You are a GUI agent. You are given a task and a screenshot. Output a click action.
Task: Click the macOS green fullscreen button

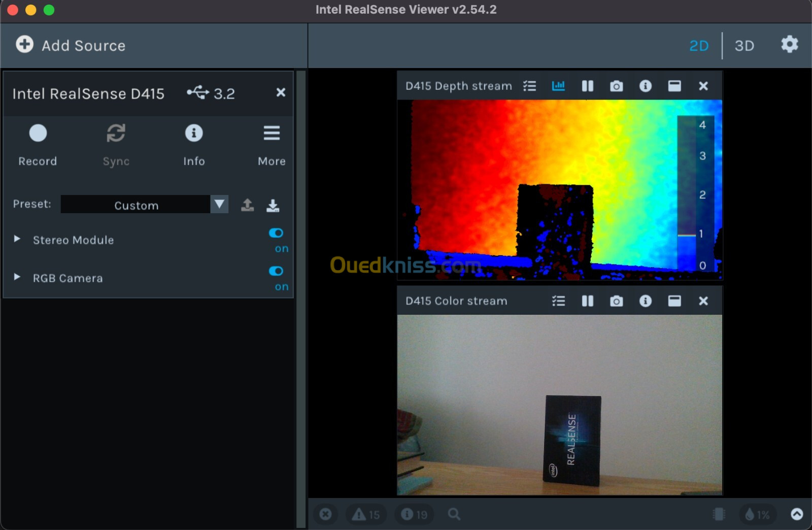tap(49, 10)
